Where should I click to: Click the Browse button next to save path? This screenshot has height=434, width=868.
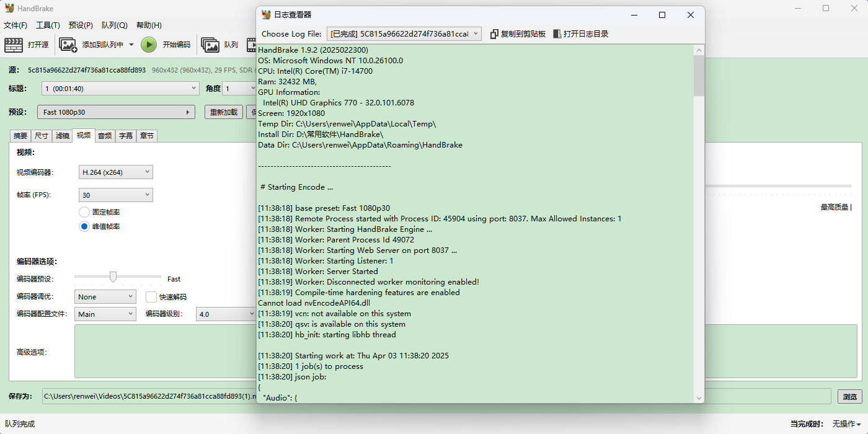click(x=849, y=397)
